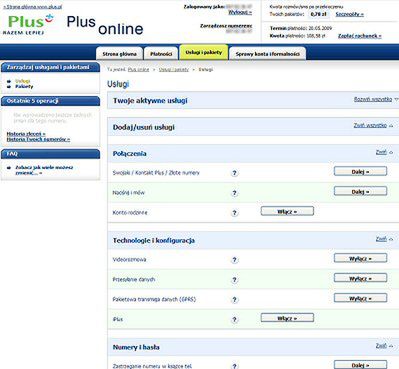This screenshot has width=399, height=369.
Task: Click the 0,78 zł amount value
Action: click(318, 14)
